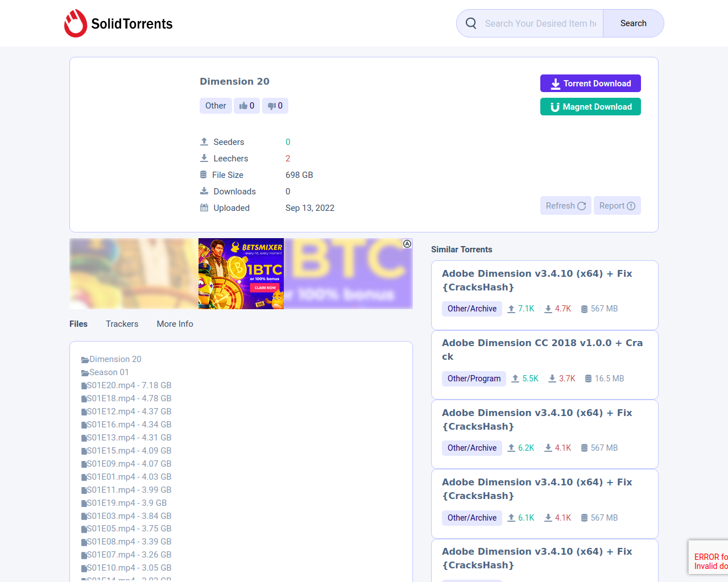The height and width of the screenshot is (582, 728).
Task: Click the thumbs up vote icon
Action: point(243,106)
